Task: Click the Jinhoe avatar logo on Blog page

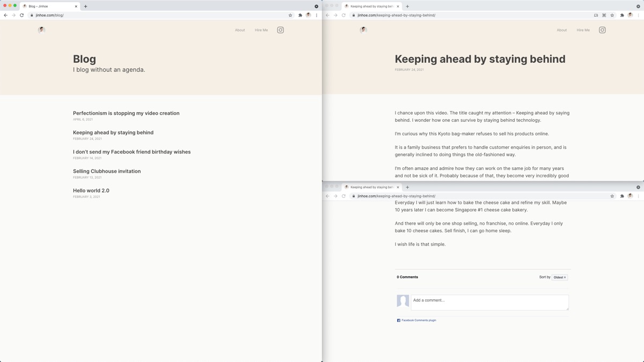Action: click(x=41, y=30)
